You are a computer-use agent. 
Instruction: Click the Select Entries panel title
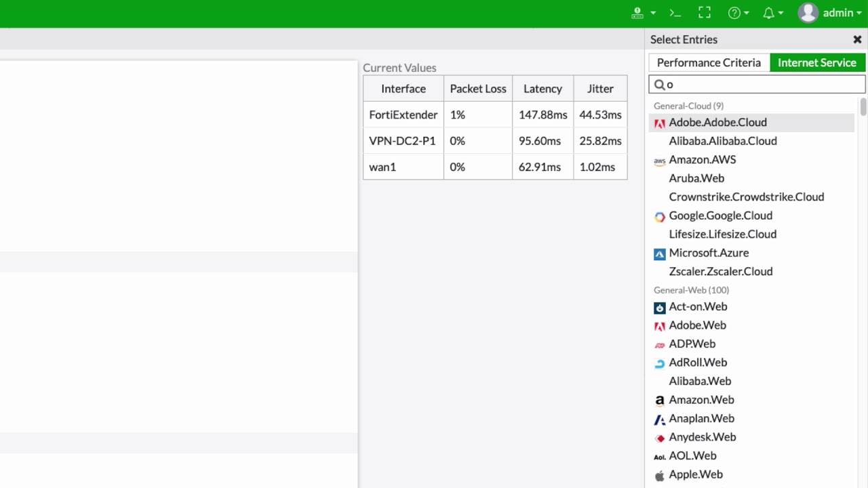click(x=684, y=39)
